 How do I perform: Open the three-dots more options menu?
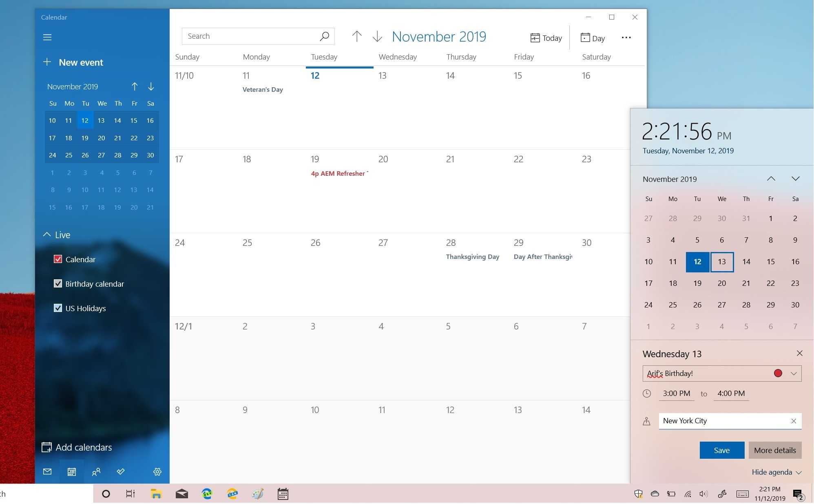pos(626,38)
